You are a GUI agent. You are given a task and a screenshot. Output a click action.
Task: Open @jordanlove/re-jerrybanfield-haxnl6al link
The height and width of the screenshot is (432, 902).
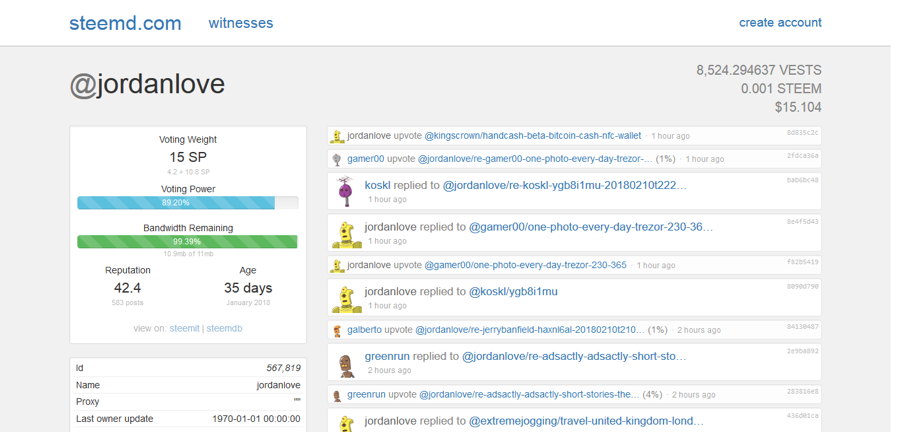pos(530,330)
